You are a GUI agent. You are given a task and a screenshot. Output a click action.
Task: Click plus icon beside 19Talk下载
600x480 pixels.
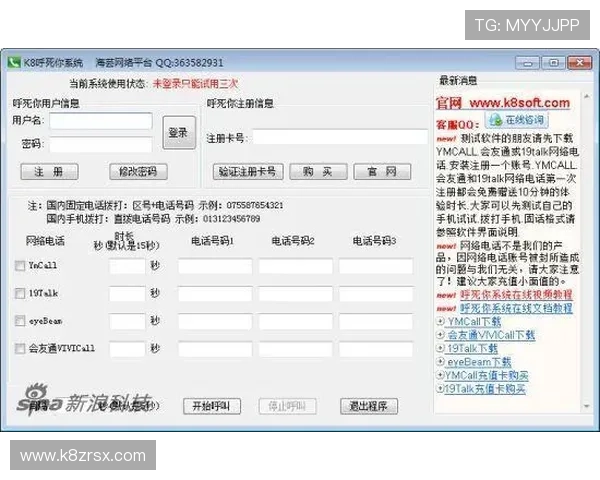tap(440, 348)
